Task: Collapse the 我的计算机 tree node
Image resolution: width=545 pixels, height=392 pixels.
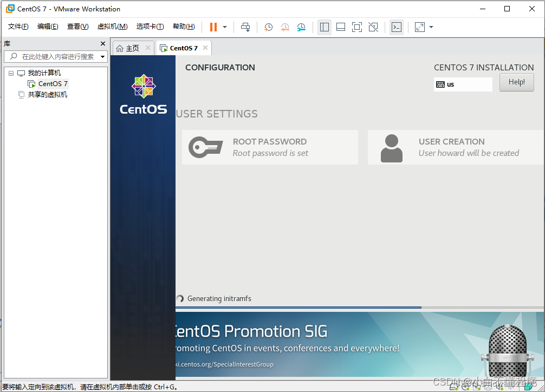Action: click(x=11, y=73)
